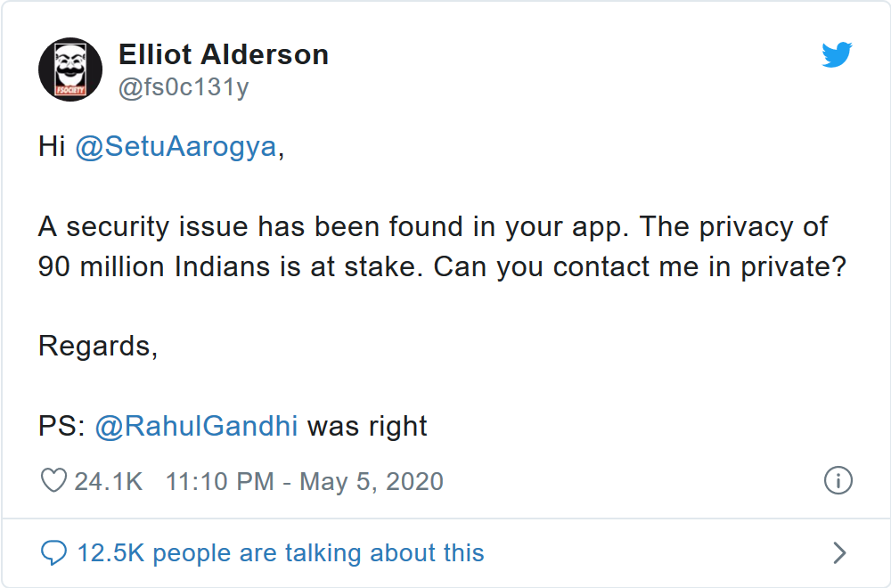Click the "PS:" text in the tweet
891x588 pixels.
61,426
